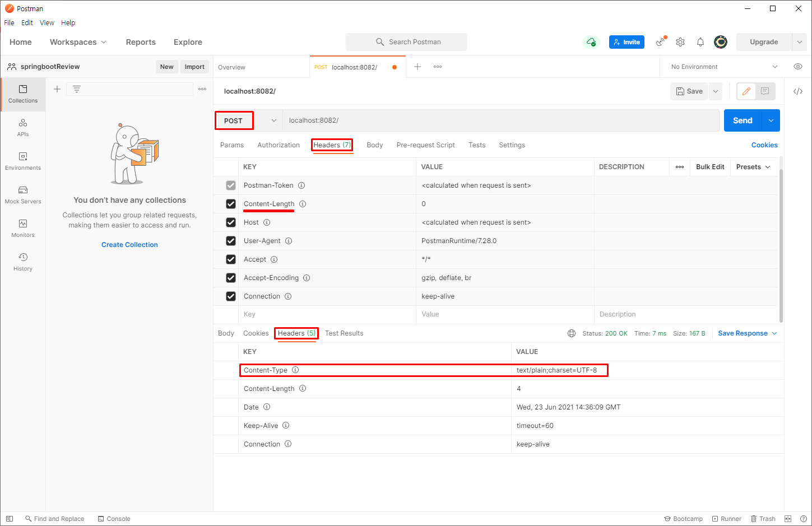
Task: Click the request URL field localhost:8082/
Action: [500, 120]
